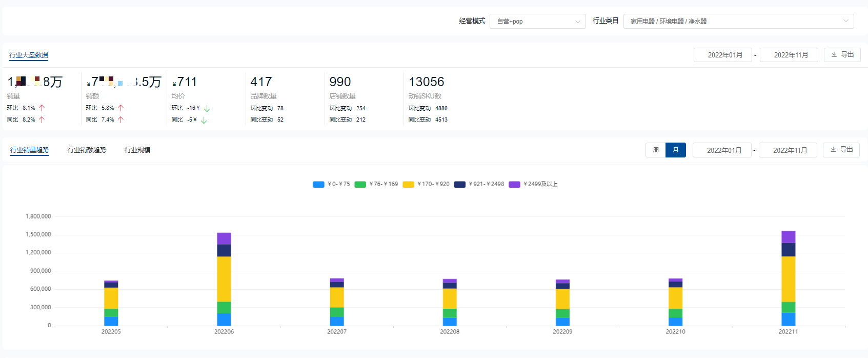The image size is (868, 358).
Task: Switch to the 行业销额趋势 tab
Action: tap(87, 150)
